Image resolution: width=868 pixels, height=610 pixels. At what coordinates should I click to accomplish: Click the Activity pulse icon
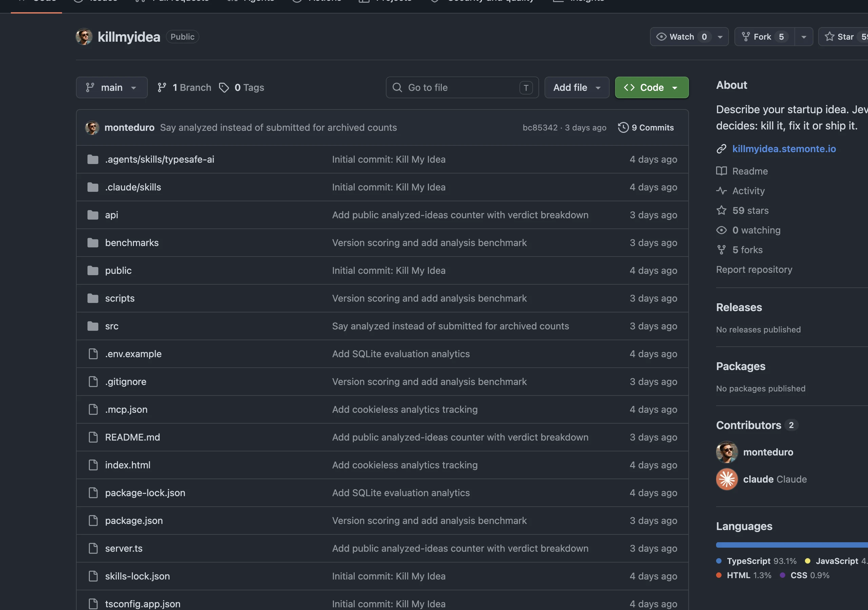click(x=721, y=190)
